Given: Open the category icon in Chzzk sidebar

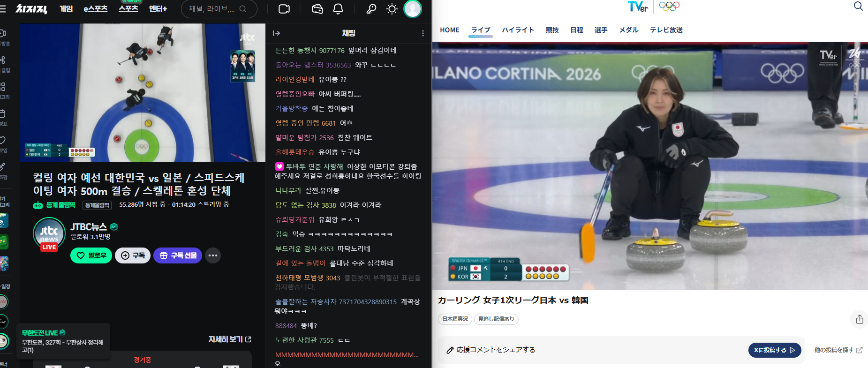Looking at the screenshot, I should [x=3, y=87].
